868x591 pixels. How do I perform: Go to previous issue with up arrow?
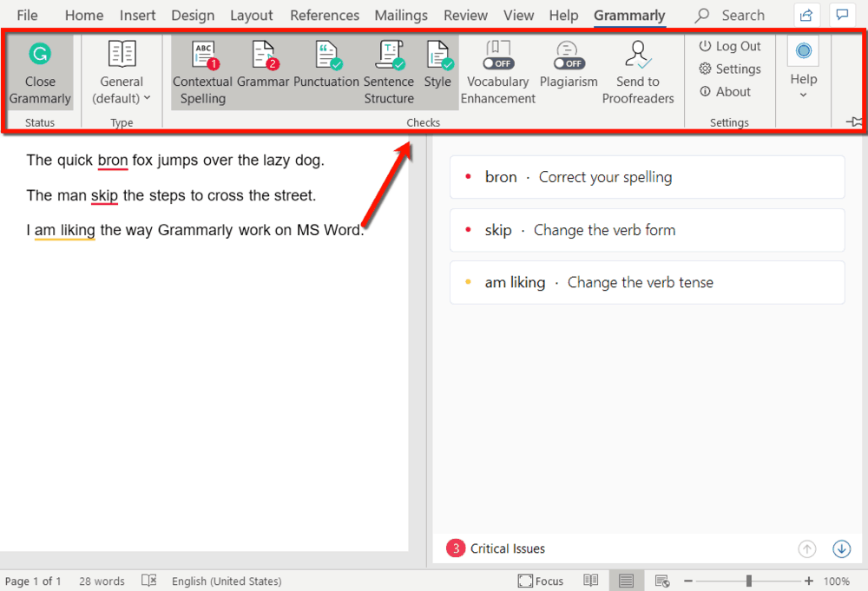point(806,549)
